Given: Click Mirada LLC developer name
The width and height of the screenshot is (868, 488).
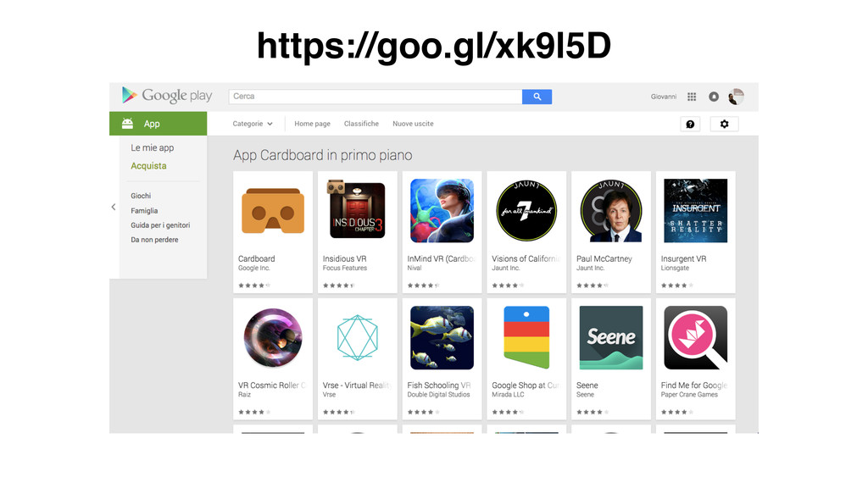Looking at the screenshot, I should pyautogui.click(x=508, y=395).
